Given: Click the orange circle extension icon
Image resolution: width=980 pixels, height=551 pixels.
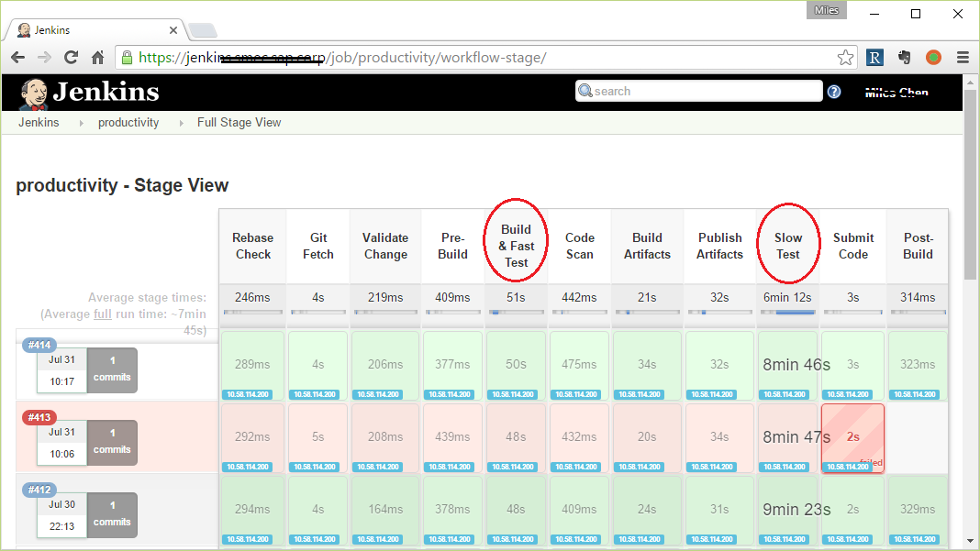Looking at the screenshot, I should pos(934,58).
